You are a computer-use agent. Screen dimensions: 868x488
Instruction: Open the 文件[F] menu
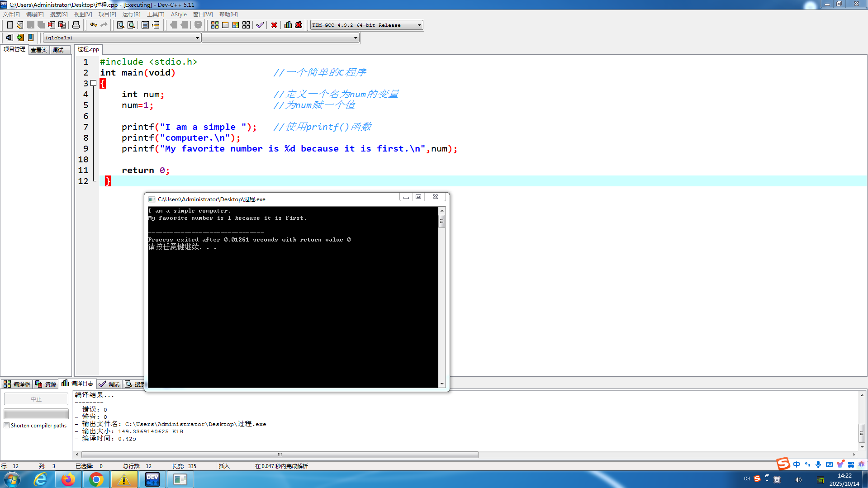pyautogui.click(x=11, y=14)
